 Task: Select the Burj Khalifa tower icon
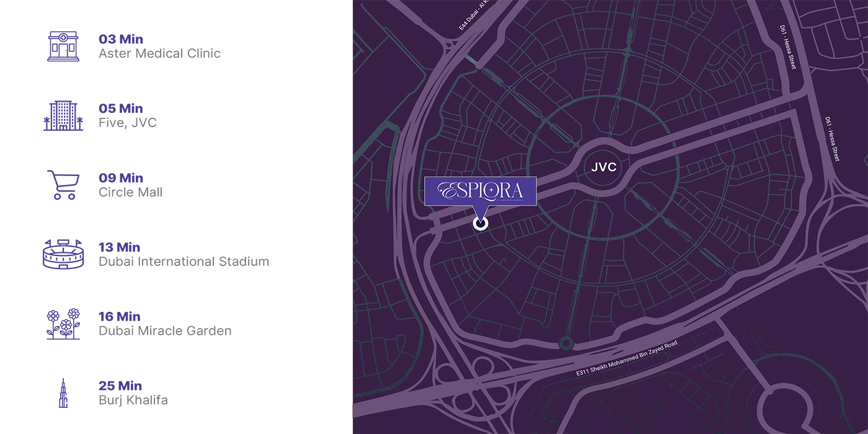click(x=63, y=393)
